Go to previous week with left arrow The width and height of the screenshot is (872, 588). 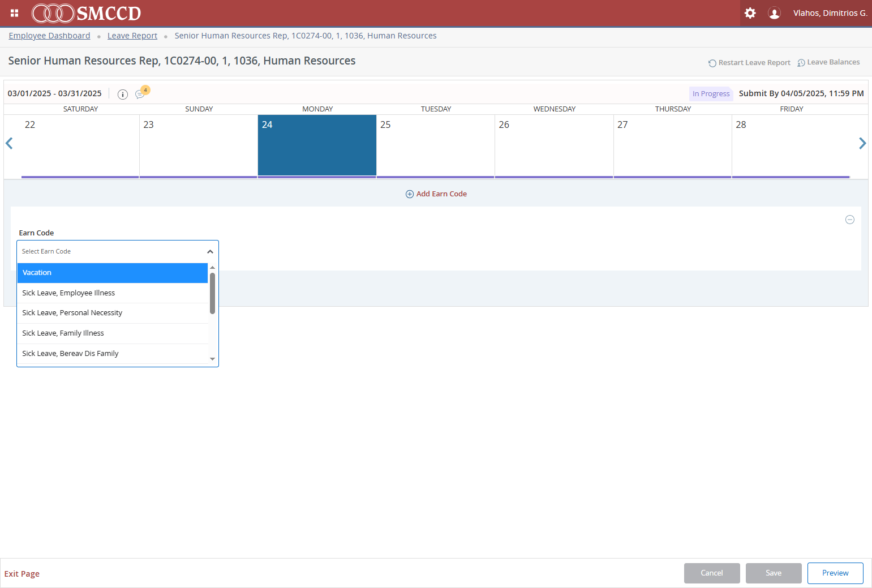pos(9,143)
